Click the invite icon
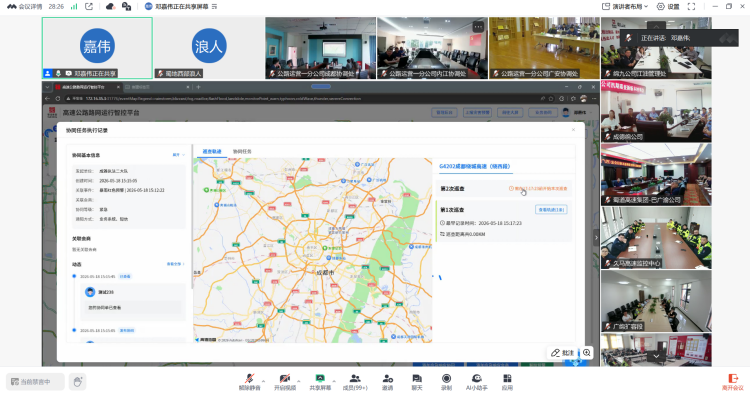 pos(387,378)
